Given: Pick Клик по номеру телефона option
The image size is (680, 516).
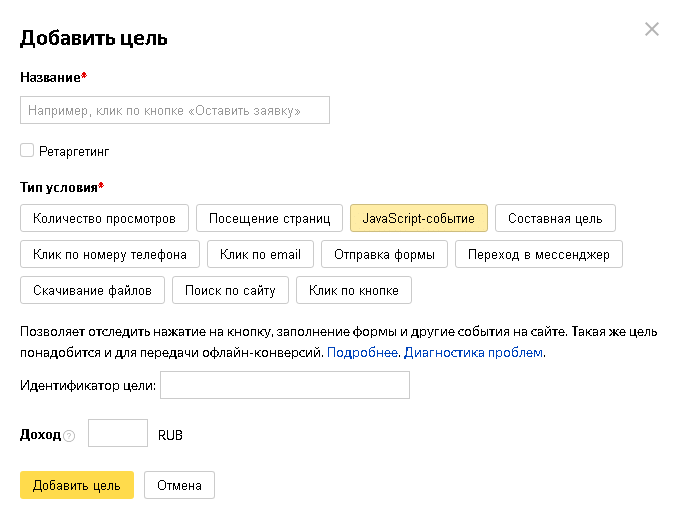Looking at the screenshot, I should pos(110,254).
